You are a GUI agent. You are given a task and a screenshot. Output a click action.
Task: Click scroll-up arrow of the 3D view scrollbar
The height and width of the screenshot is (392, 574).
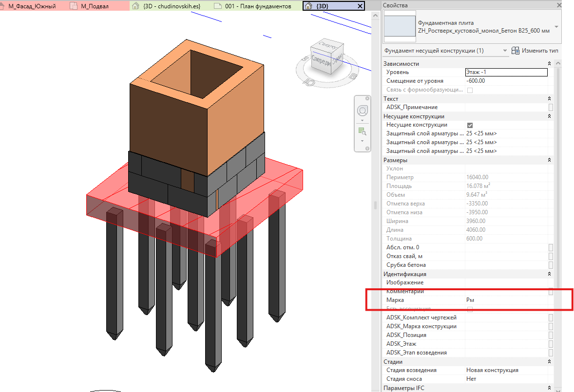pyautogui.click(x=375, y=16)
